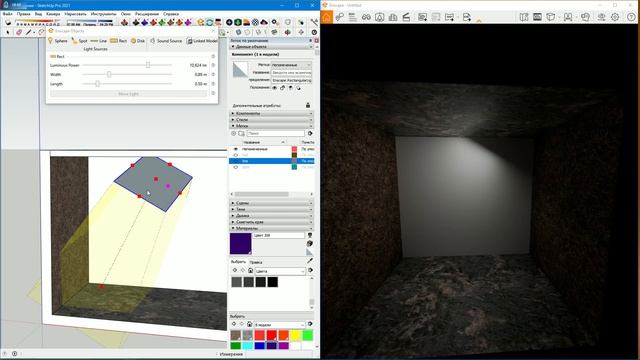Click the Length slider handle
Viewport: 640px width, 360px height.
98,84
